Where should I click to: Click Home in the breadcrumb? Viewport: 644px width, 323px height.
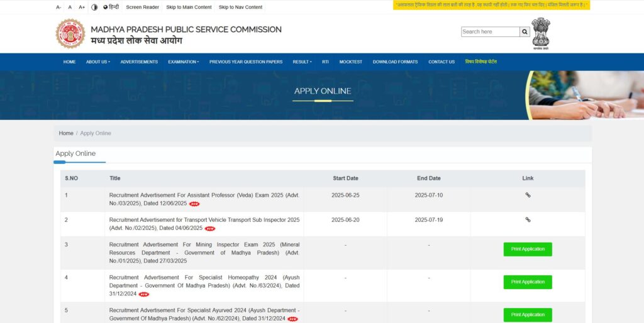[x=66, y=133]
